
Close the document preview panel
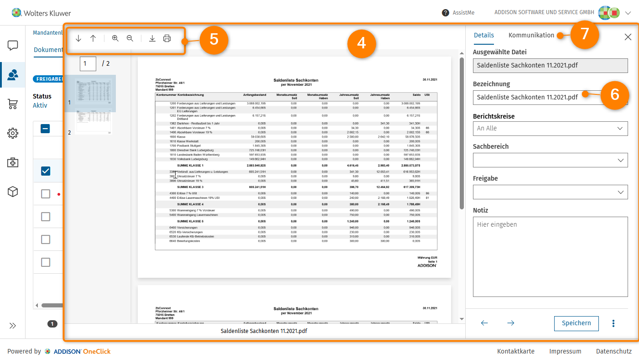[x=628, y=37]
